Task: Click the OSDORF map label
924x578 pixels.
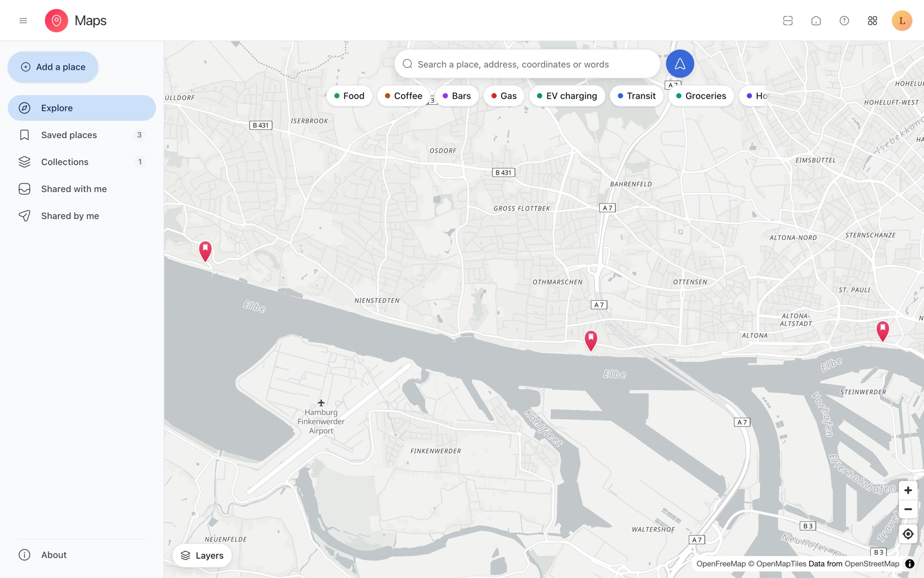Action: (x=443, y=151)
